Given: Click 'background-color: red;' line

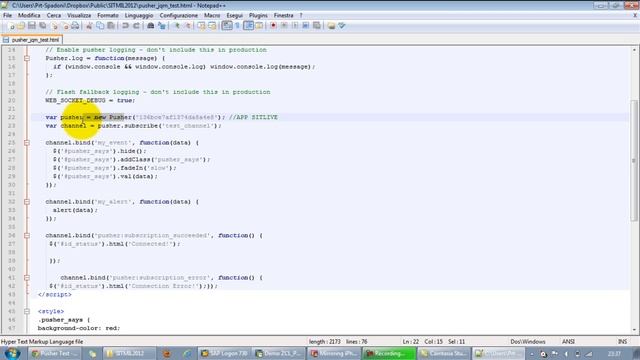Looking at the screenshot, I should pyautogui.click(x=79, y=328).
